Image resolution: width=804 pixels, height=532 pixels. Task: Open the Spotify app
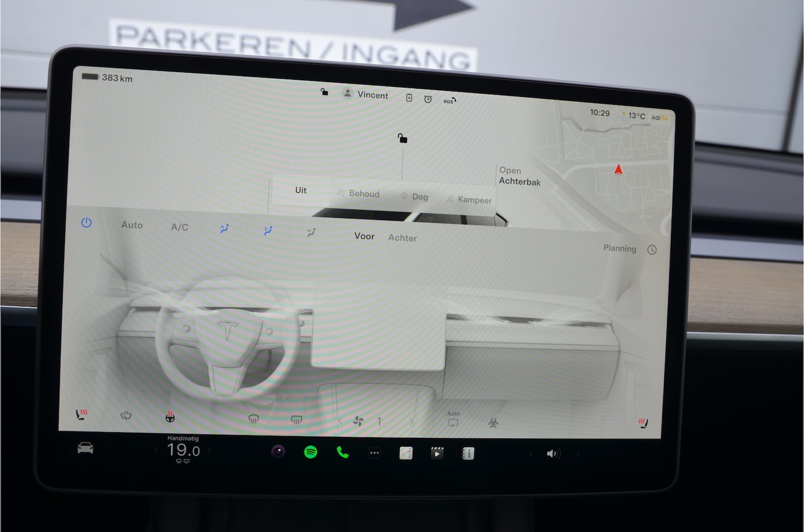pos(311,452)
